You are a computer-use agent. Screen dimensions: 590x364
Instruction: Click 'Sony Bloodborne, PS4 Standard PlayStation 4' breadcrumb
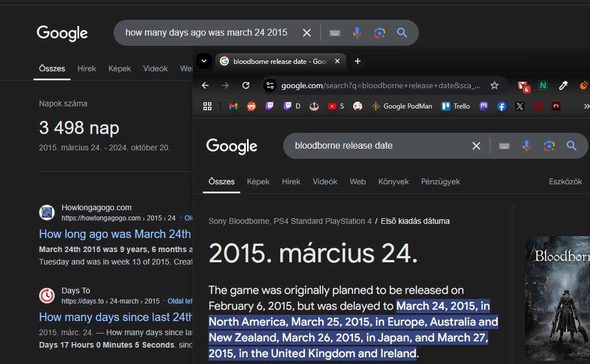(290, 221)
